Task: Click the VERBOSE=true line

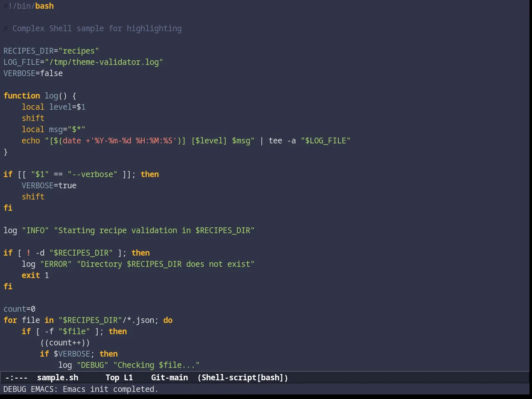Action: click(x=49, y=185)
